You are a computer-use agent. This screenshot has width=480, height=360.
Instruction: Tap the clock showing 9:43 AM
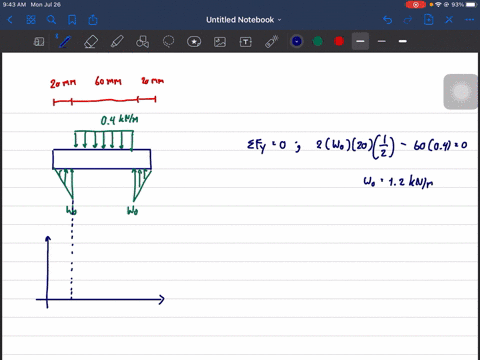14,5
